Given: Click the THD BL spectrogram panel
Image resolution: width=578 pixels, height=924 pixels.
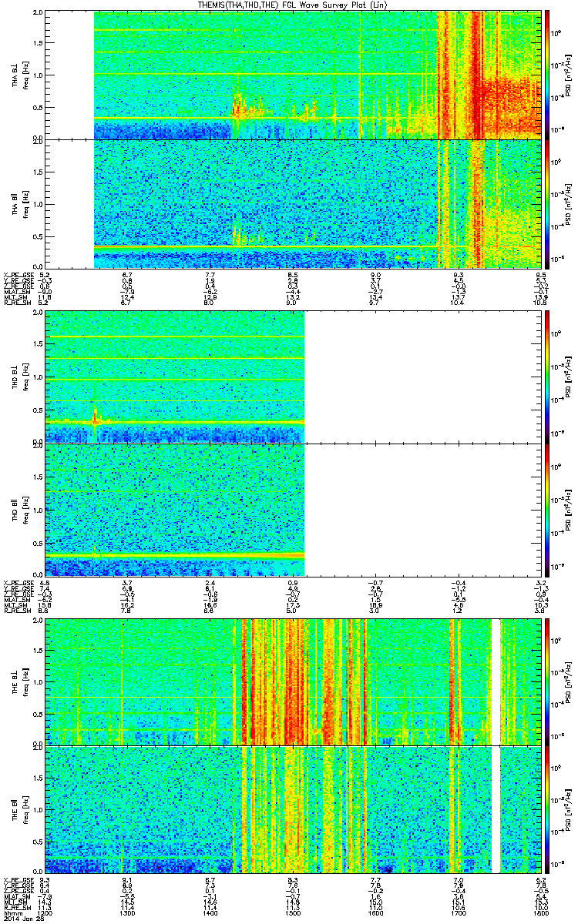Looking at the screenshot, I should [292, 377].
